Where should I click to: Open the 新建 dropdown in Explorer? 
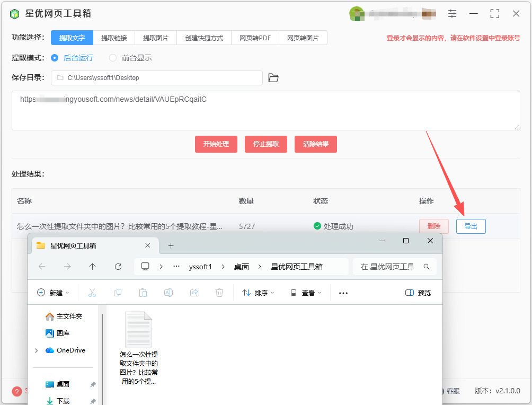tap(53, 293)
